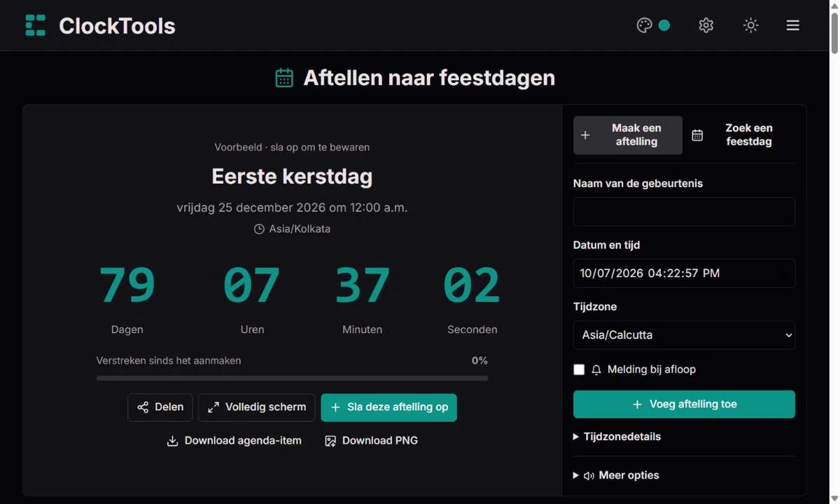Viewport: 840px width, 504px height.
Task: Switch to Maak een aftelling tab
Action: tap(628, 135)
